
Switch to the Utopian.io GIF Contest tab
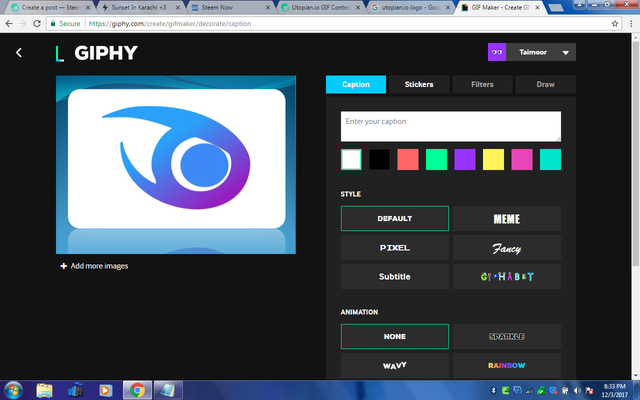click(x=318, y=7)
